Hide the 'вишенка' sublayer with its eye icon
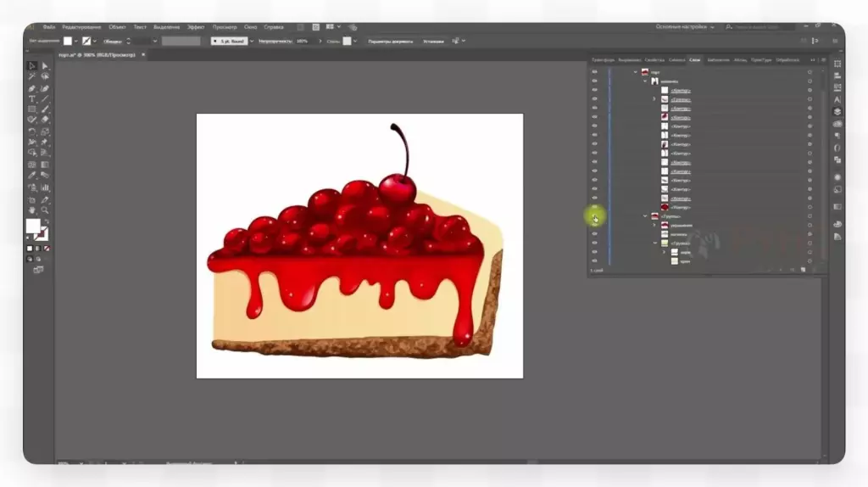868x487 pixels. click(x=594, y=81)
